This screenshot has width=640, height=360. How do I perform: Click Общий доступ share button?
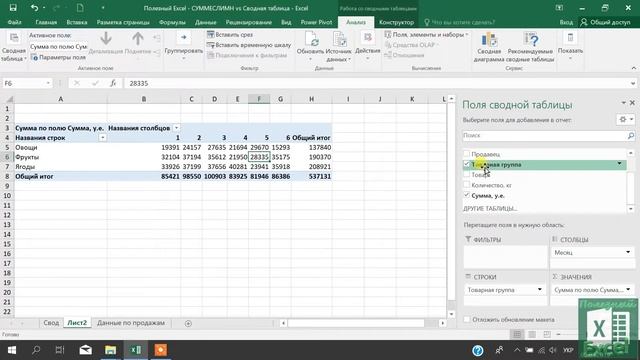click(x=605, y=22)
